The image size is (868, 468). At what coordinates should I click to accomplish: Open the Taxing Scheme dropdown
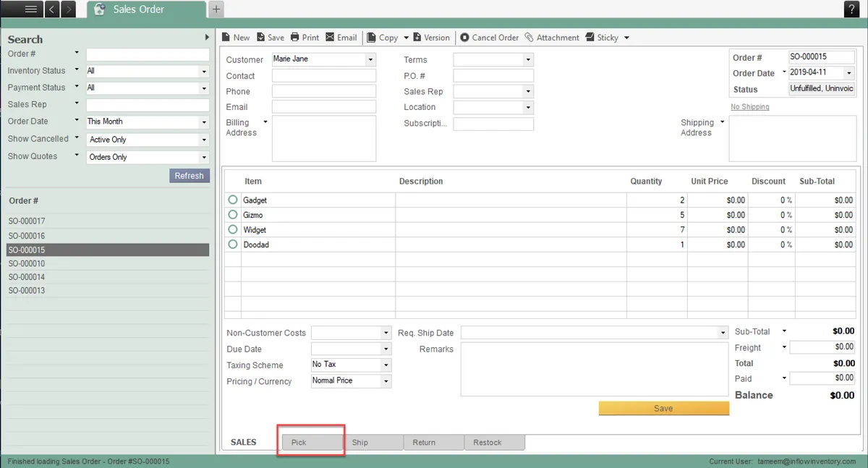(x=386, y=365)
